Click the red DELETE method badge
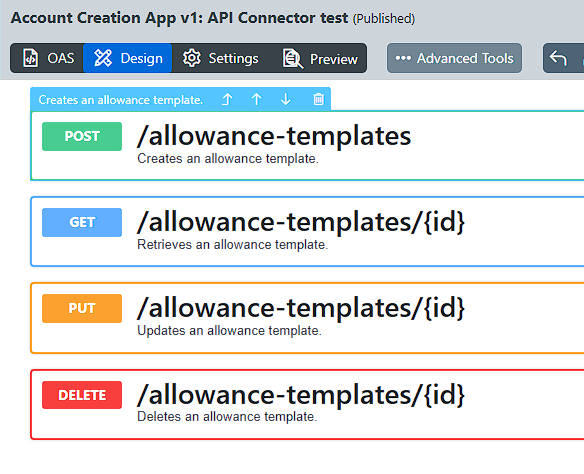This screenshot has height=474, width=584. point(82,395)
